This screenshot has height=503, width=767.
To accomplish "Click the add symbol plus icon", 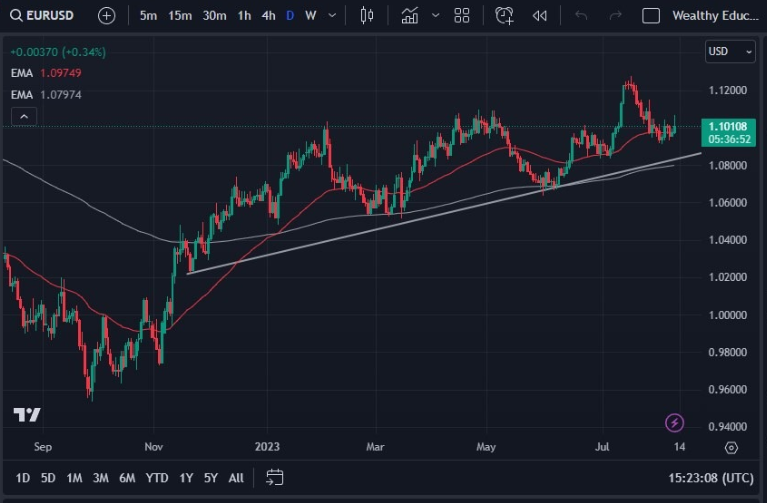I will (107, 16).
